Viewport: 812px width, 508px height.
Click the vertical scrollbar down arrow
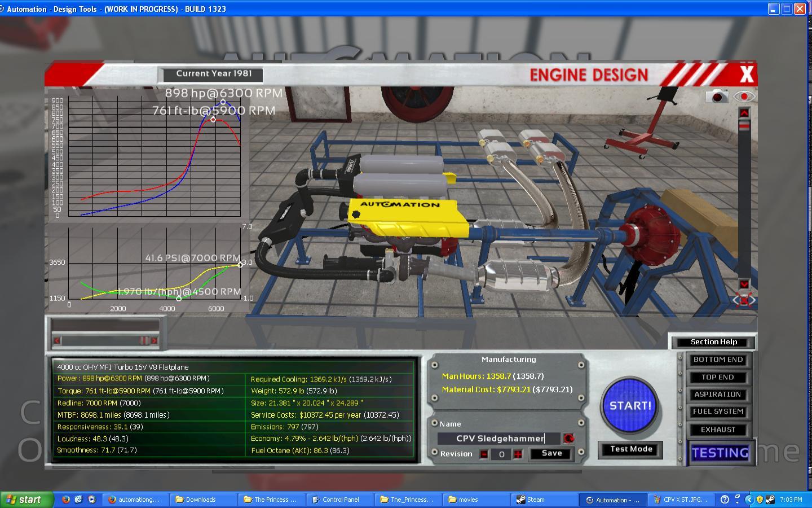coord(744,284)
